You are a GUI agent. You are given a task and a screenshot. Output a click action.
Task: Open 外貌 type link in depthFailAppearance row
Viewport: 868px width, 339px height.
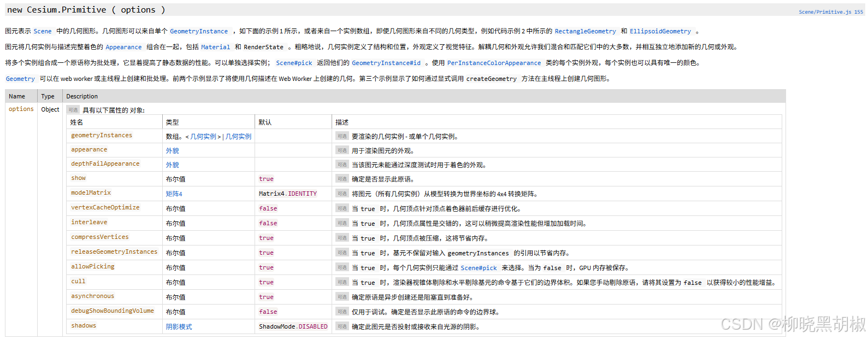click(x=173, y=165)
